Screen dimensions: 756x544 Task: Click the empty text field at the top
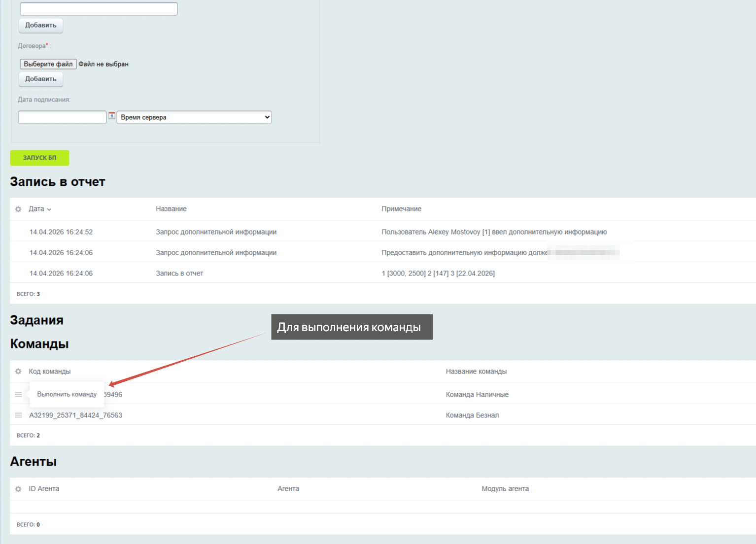pos(99,9)
